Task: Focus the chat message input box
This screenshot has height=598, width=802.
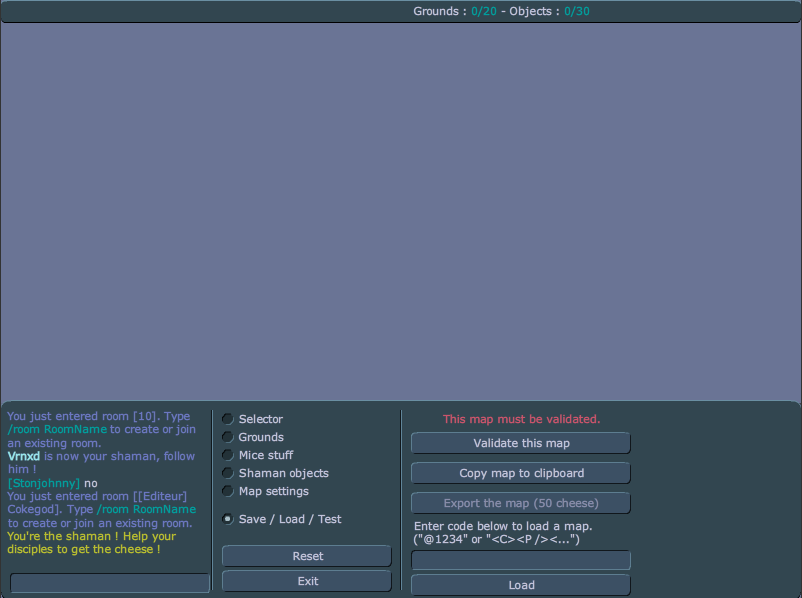Action: 110,583
